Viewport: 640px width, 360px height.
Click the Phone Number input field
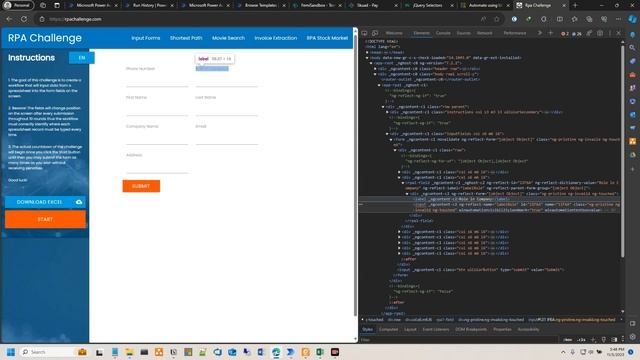(x=157, y=81)
